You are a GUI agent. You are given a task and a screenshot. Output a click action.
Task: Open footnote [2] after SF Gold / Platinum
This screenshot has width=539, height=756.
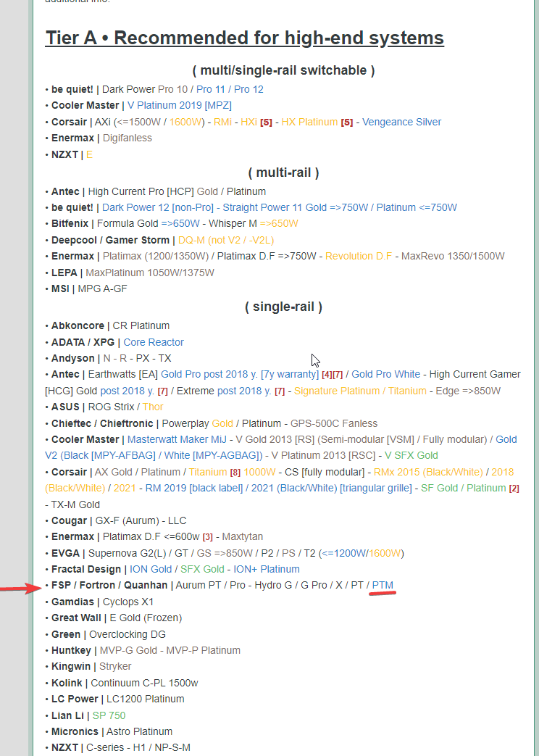point(514,489)
